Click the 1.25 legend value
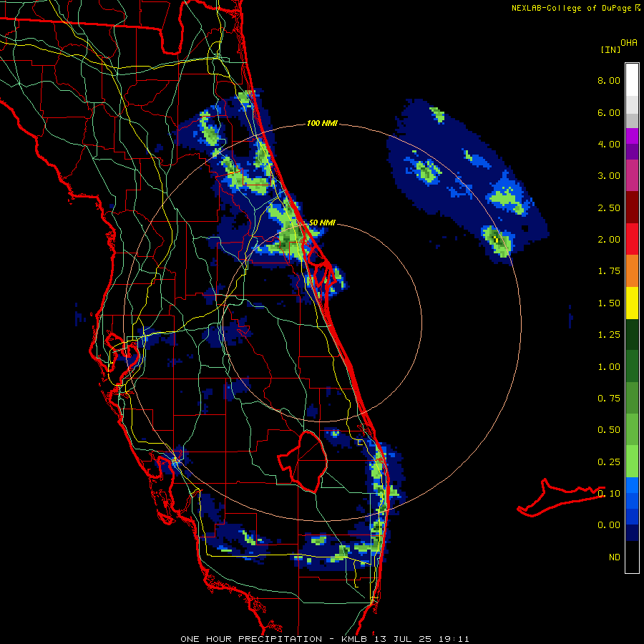 click(609, 335)
